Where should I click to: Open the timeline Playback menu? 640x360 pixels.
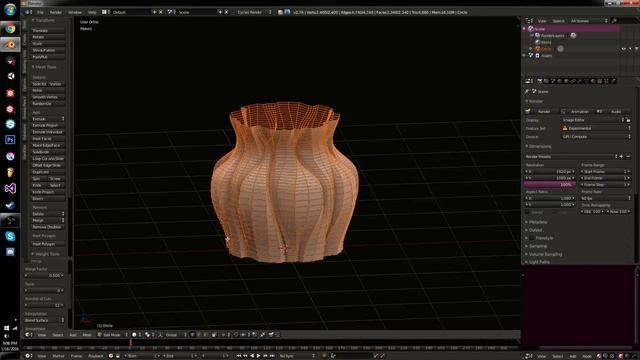96,356
